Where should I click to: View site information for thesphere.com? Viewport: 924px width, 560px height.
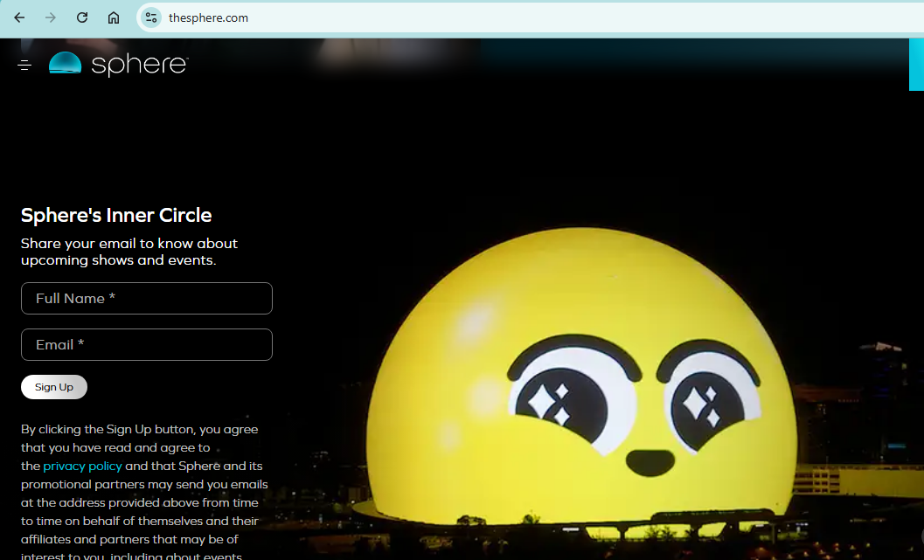point(151,17)
